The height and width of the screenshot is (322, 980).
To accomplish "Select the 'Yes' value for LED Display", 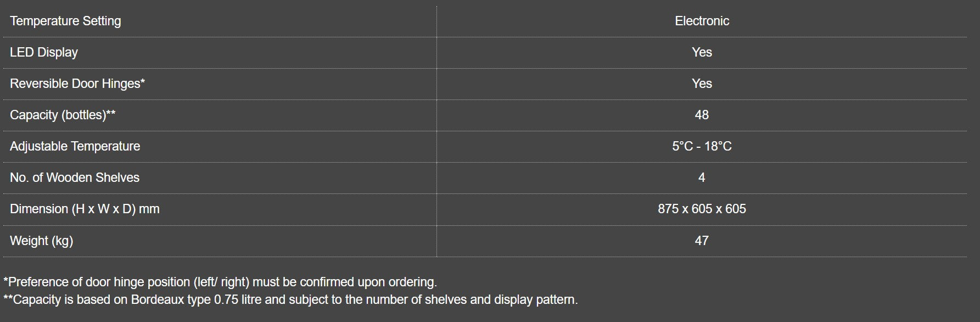I will coord(702,52).
